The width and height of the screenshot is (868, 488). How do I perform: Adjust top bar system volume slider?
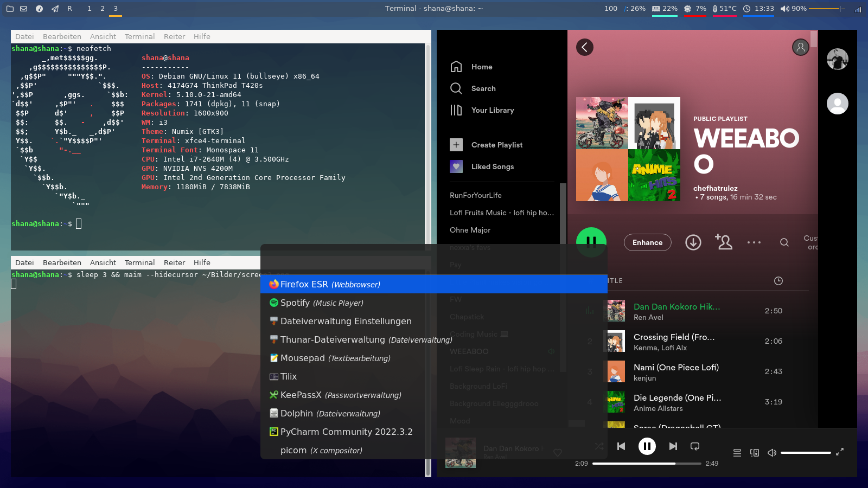(828, 9)
